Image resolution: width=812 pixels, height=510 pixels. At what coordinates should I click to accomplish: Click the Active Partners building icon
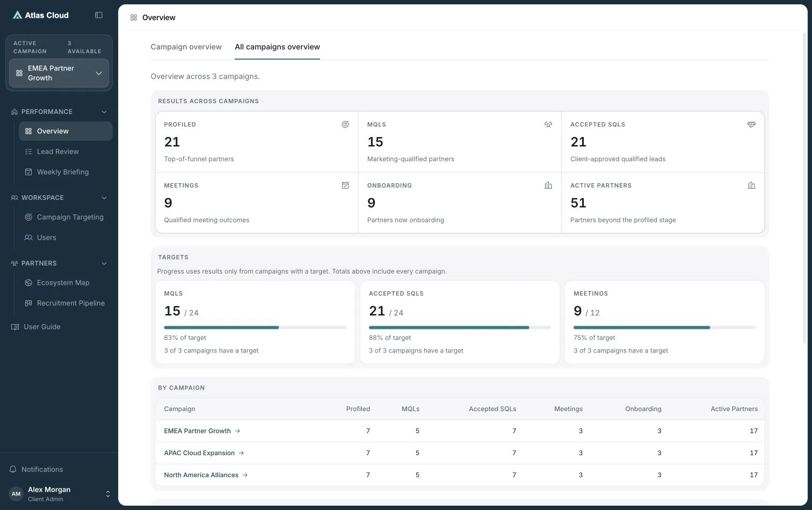pos(751,185)
